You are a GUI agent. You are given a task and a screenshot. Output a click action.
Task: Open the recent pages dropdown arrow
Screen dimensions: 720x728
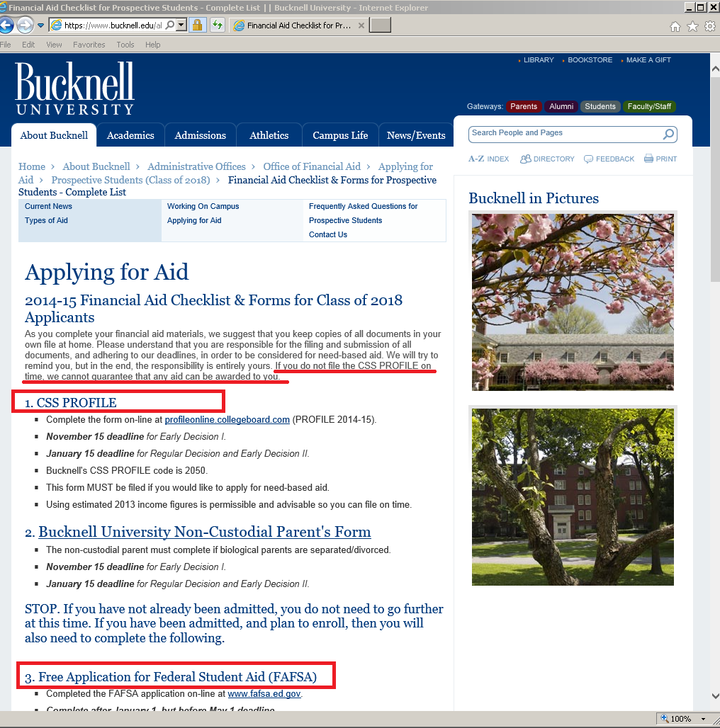(x=40, y=25)
